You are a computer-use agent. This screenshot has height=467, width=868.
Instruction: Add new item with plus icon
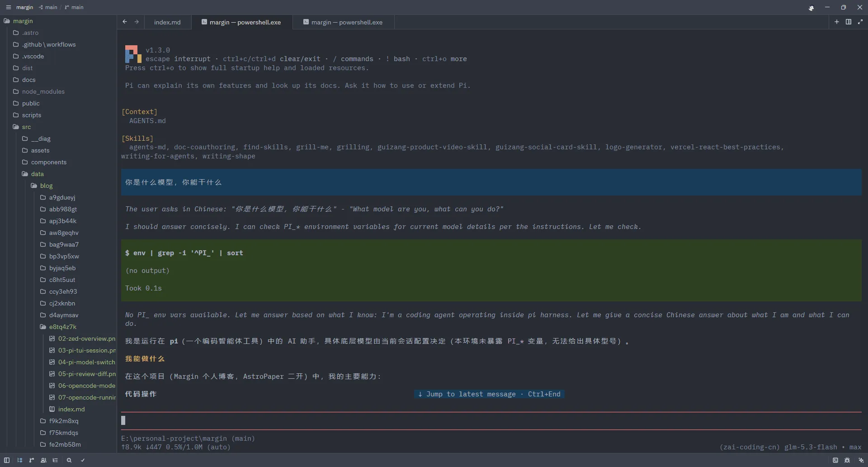[x=837, y=22]
